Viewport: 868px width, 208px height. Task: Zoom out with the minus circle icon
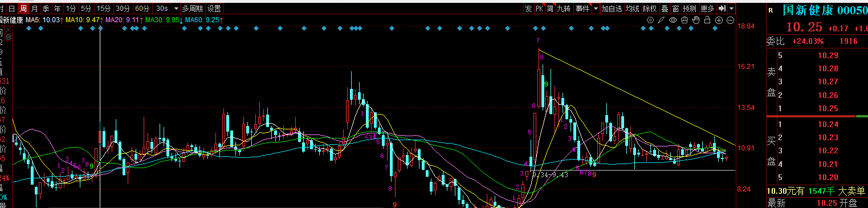pos(730,20)
